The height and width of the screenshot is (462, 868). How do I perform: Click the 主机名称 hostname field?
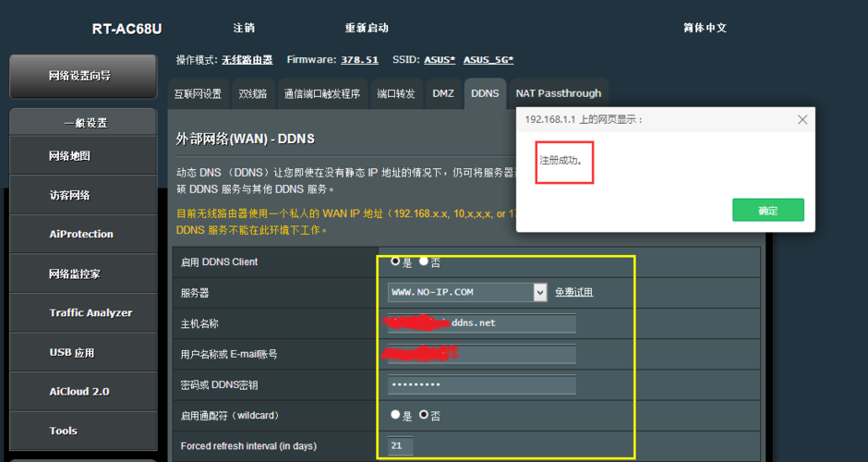click(x=482, y=323)
